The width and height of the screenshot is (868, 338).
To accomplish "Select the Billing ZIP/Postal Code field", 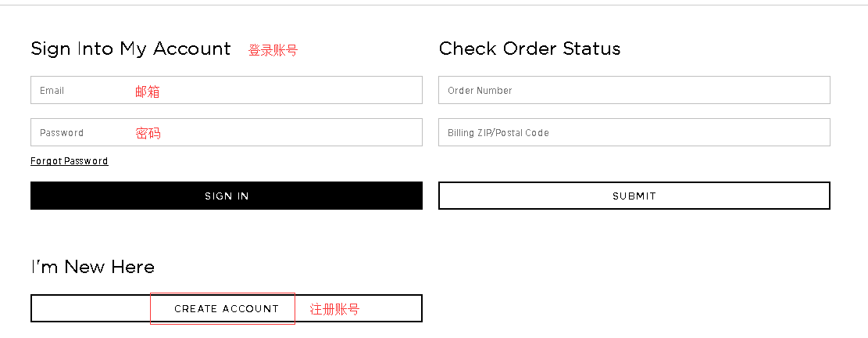I will (634, 132).
